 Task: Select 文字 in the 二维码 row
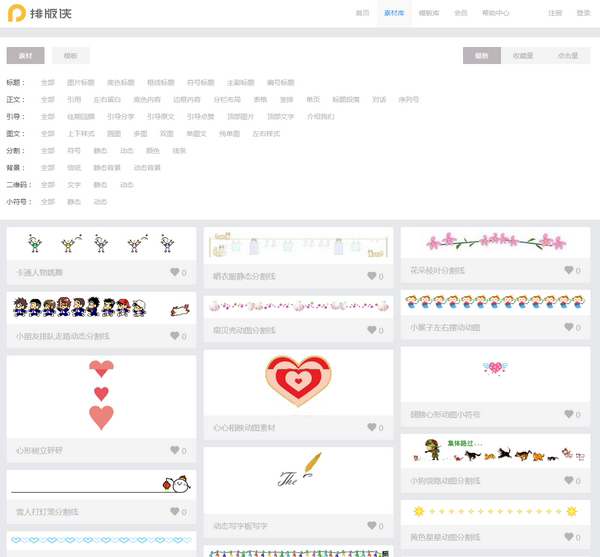click(x=74, y=185)
